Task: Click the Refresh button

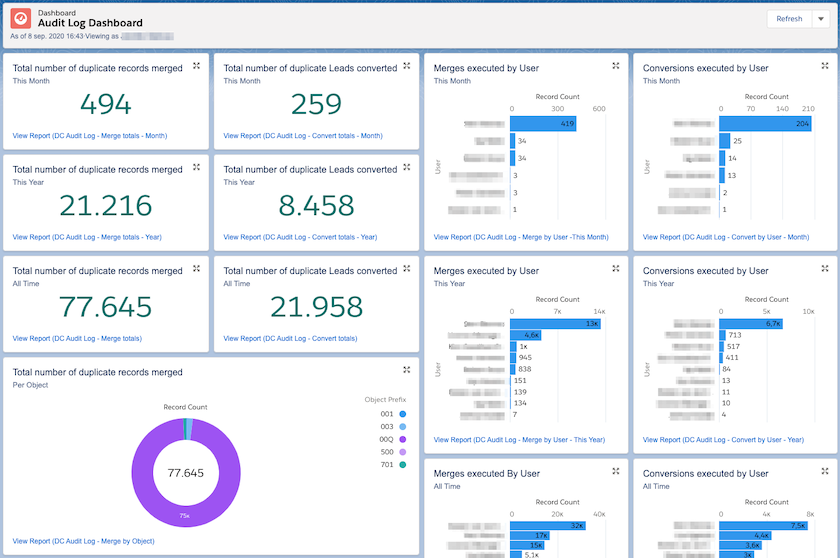Action: [x=789, y=19]
